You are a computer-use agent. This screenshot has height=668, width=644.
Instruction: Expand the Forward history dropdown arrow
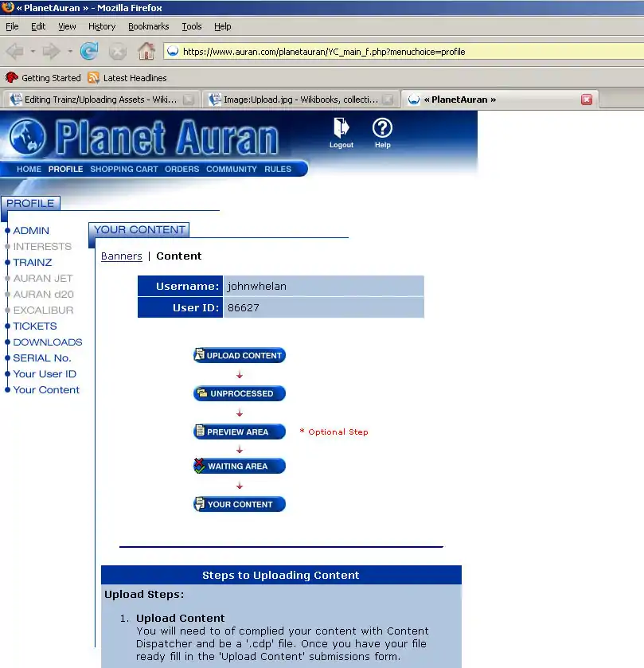(x=70, y=52)
